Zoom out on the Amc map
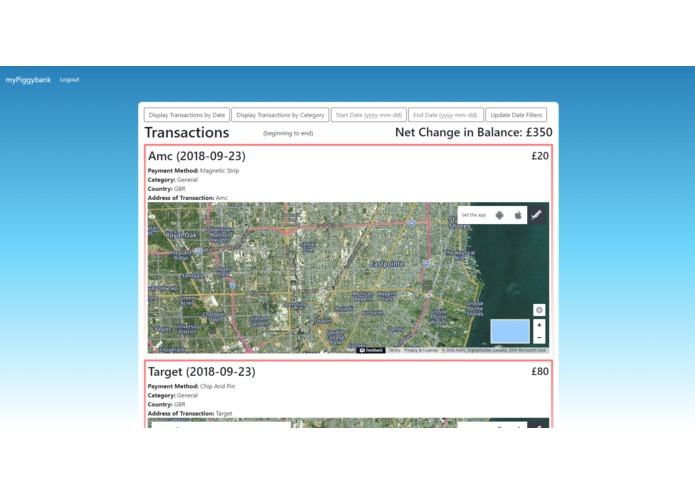 (x=539, y=338)
